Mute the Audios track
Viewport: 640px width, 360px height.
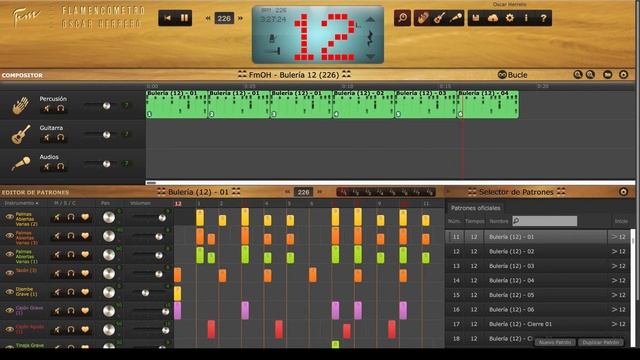click(47, 167)
